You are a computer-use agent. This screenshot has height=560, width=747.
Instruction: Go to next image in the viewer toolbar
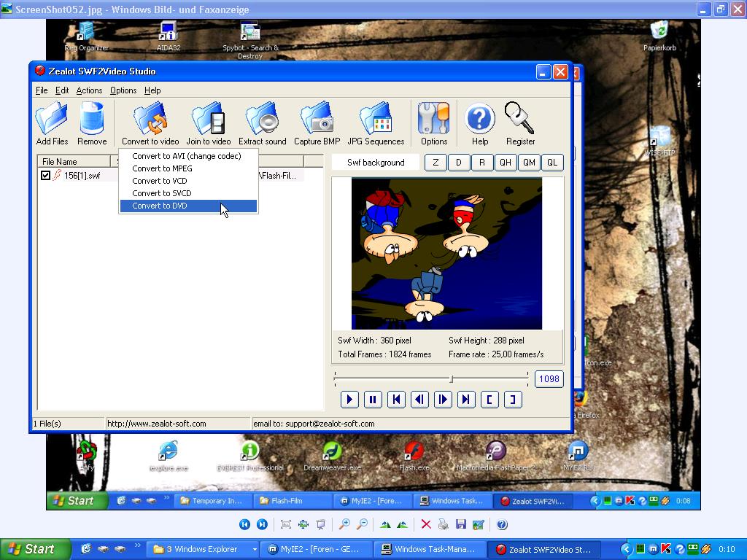(x=262, y=524)
